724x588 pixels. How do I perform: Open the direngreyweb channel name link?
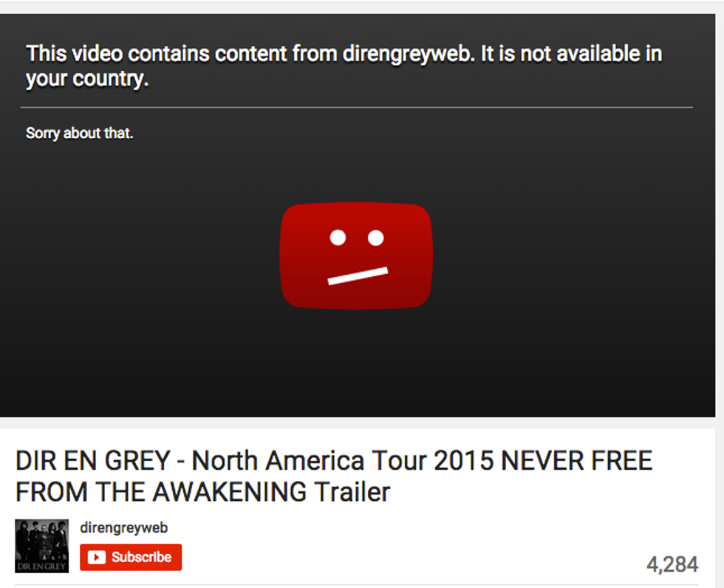[x=124, y=527]
